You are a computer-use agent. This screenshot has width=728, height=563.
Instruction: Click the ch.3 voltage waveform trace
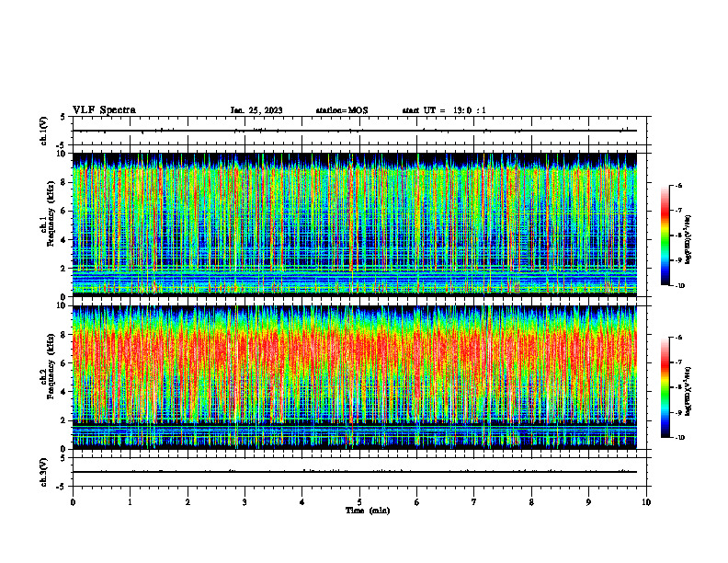coord(355,472)
